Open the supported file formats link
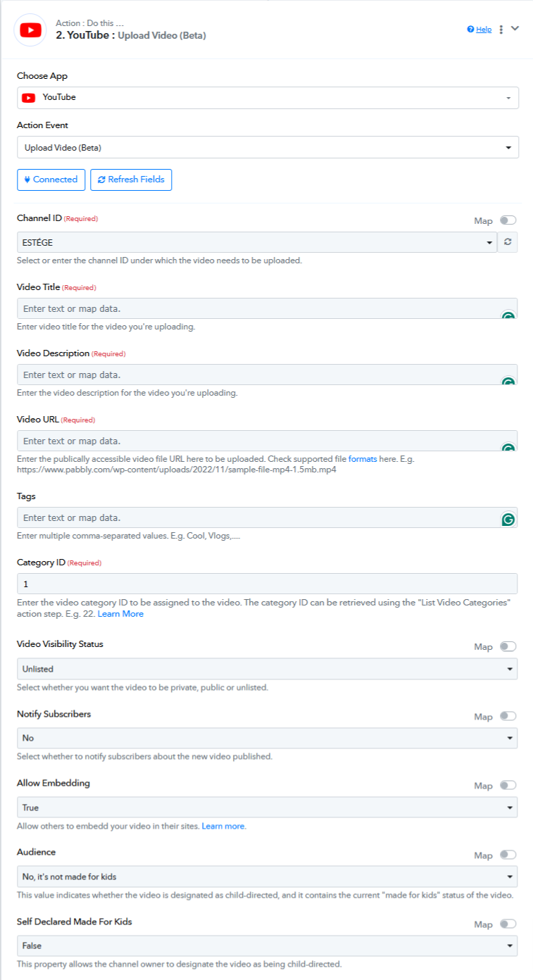533x980 pixels. click(x=363, y=458)
